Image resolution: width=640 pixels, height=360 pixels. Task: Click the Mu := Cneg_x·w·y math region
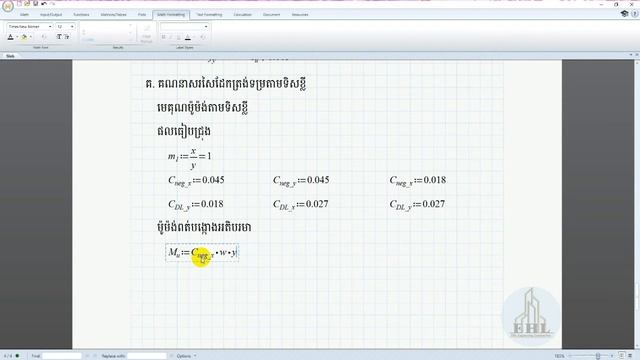202,253
